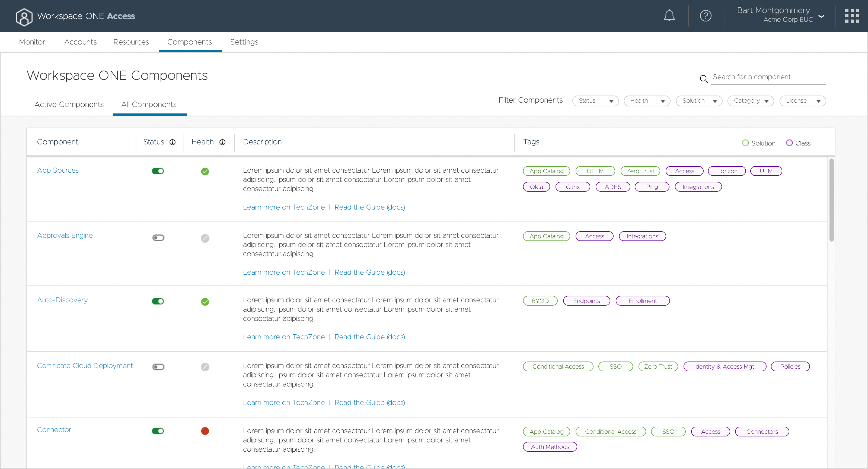
Task: Click the help question mark icon
Action: point(705,16)
